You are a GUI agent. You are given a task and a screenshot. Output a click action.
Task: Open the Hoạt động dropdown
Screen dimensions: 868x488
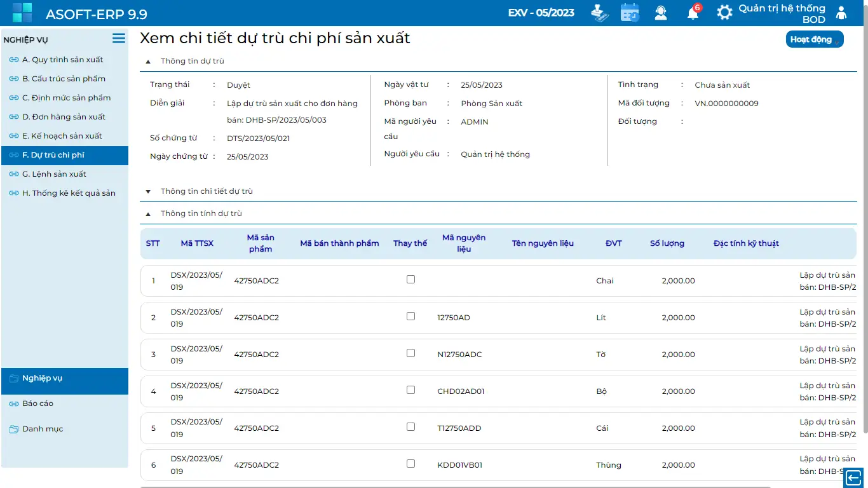tap(814, 39)
